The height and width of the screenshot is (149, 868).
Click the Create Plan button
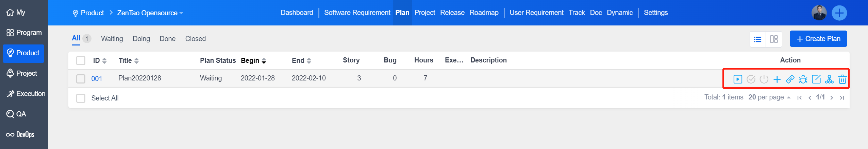click(x=818, y=39)
